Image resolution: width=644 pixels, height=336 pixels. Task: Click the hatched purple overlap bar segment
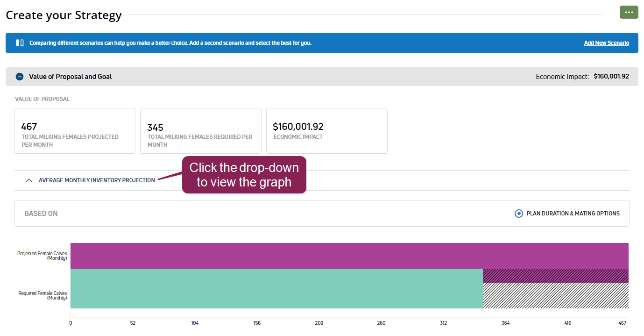(555, 276)
